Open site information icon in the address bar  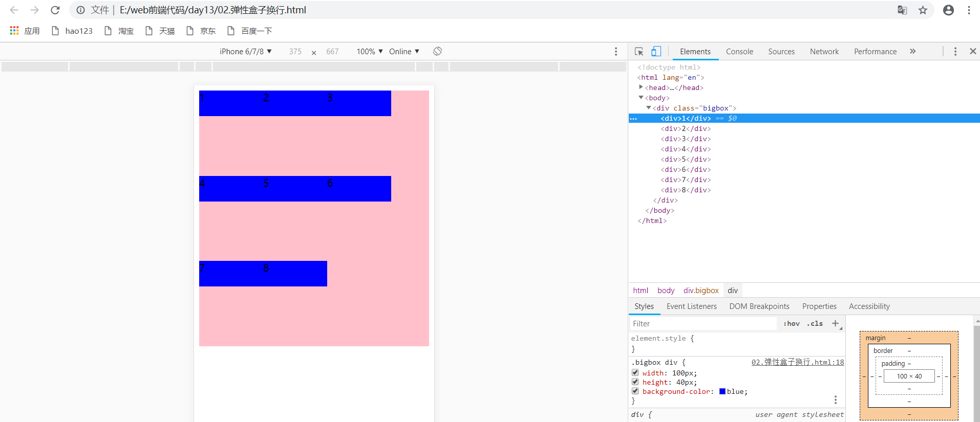pos(81,10)
